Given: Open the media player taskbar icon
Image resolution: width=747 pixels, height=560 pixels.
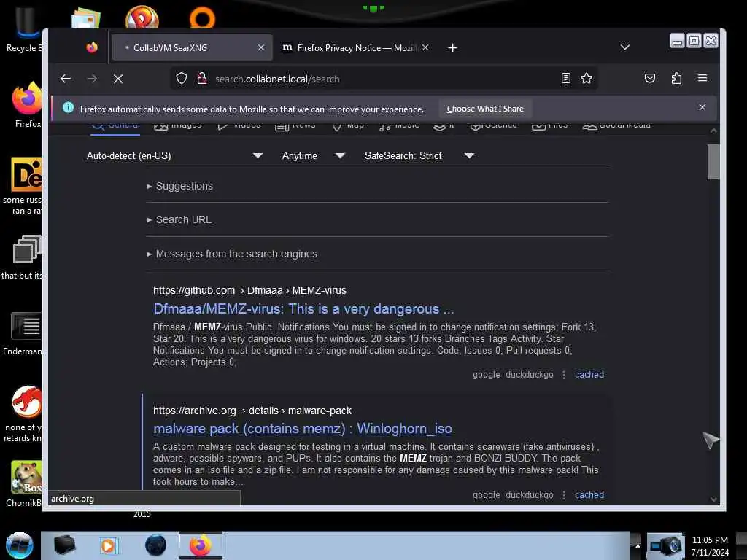Looking at the screenshot, I should pyautogui.click(x=108, y=545).
